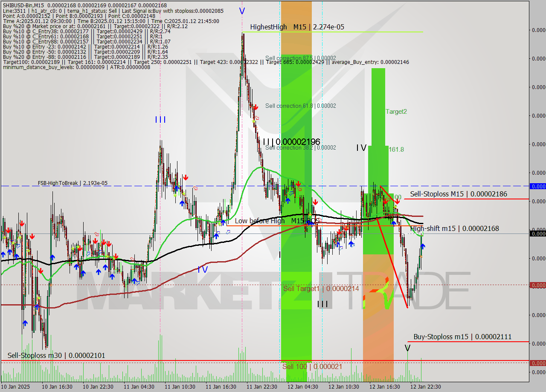546x392 pixels.
Task: Click the Target100: 0.00002189 targets line
Action: pos(206,62)
